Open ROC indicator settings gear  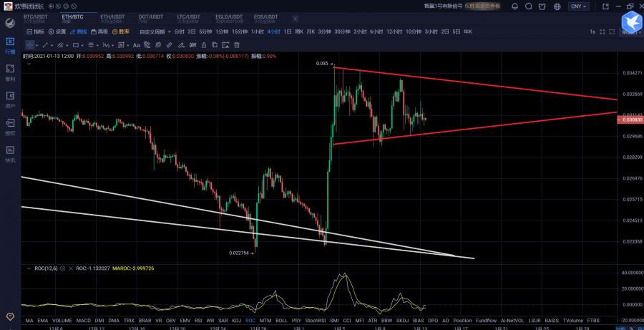(63, 268)
